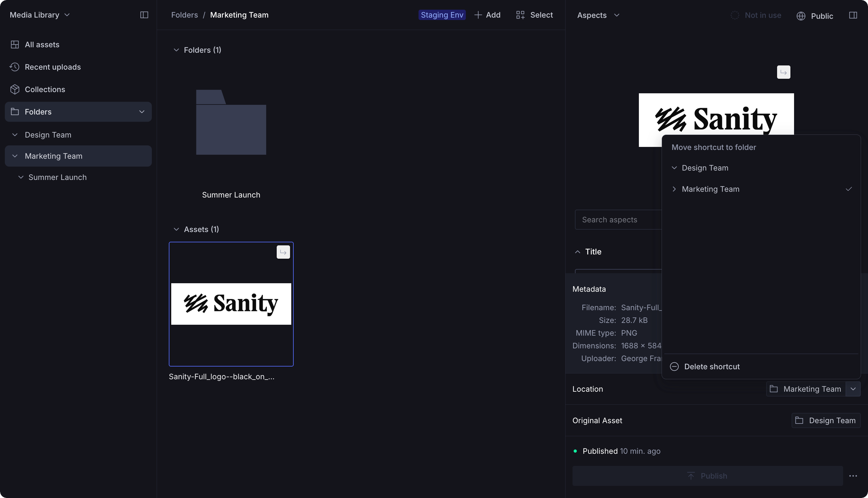The height and width of the screenshot is (498, 868).
Task: Open the Media Library dropdown
Action: click(x=40, y=15)
